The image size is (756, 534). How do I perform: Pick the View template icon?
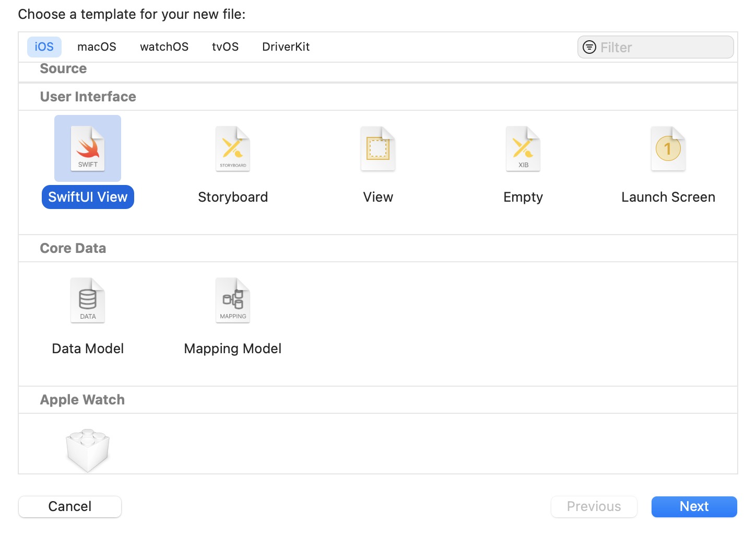pyautogui.click(x=378, y=149)
